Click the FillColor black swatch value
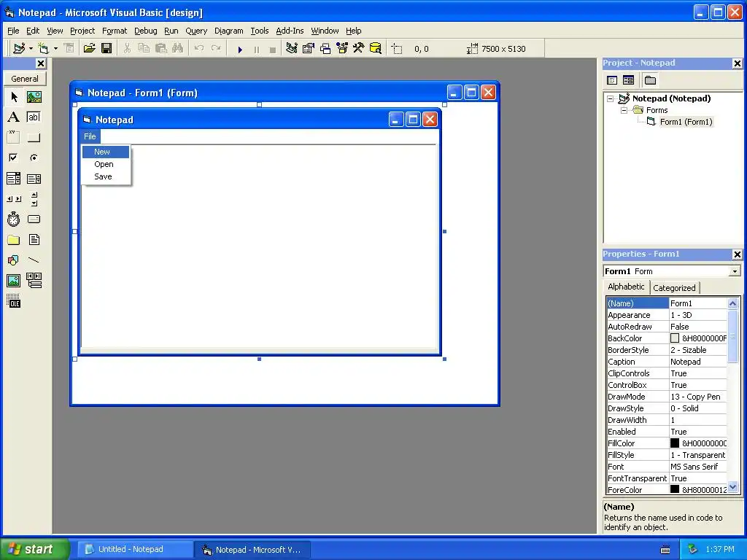Image resolution: width=747 pixels, height=560 pixels. click(x=675, y=443)
